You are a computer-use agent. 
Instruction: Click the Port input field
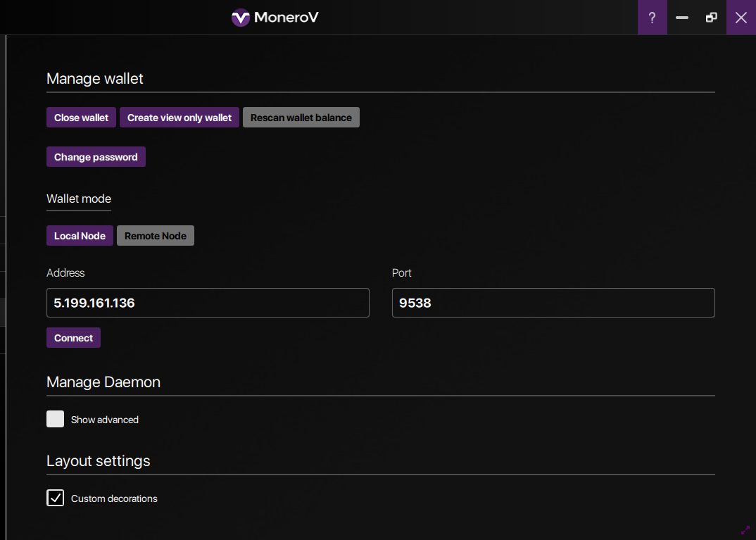point(553,303)
